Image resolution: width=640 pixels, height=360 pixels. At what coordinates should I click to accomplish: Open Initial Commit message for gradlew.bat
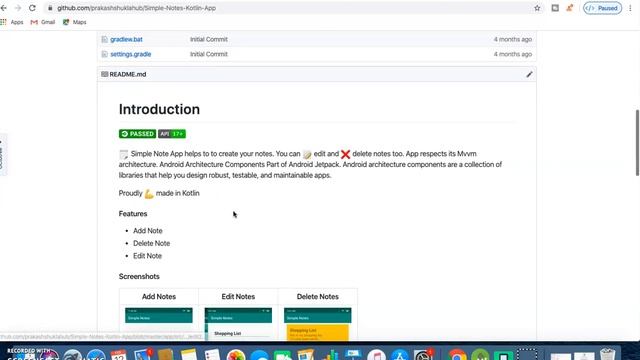point(209,39)
